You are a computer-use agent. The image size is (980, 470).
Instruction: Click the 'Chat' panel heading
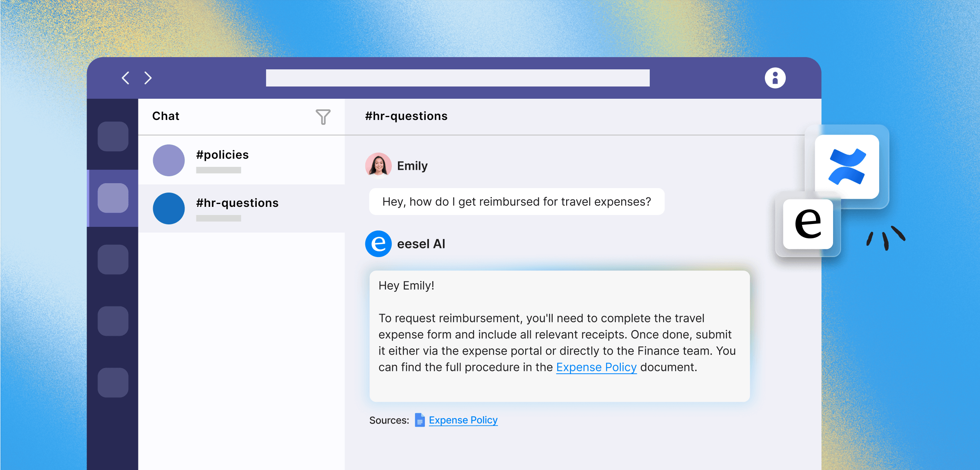[166, 116]
